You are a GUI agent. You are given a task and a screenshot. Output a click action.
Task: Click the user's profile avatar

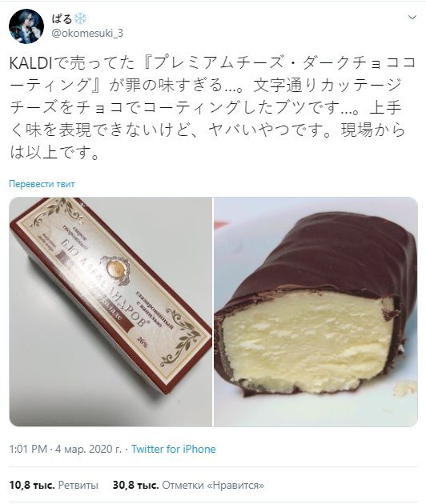[x=26, y=26]
